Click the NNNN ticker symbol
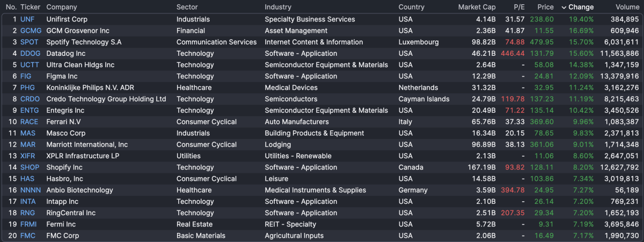Image resolution: width=644 pixels, height=242 pixels. click(31, 190)
